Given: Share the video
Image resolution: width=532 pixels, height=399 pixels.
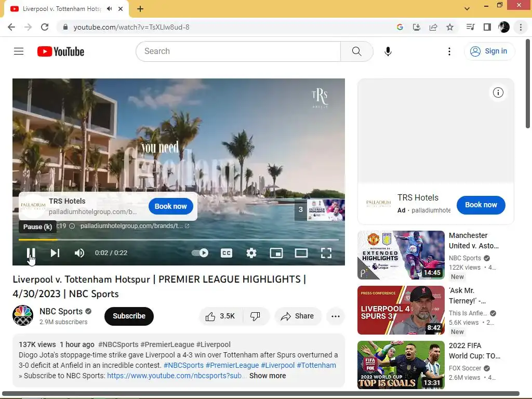Looking at the screenshot, I should [x=298, y=316].
